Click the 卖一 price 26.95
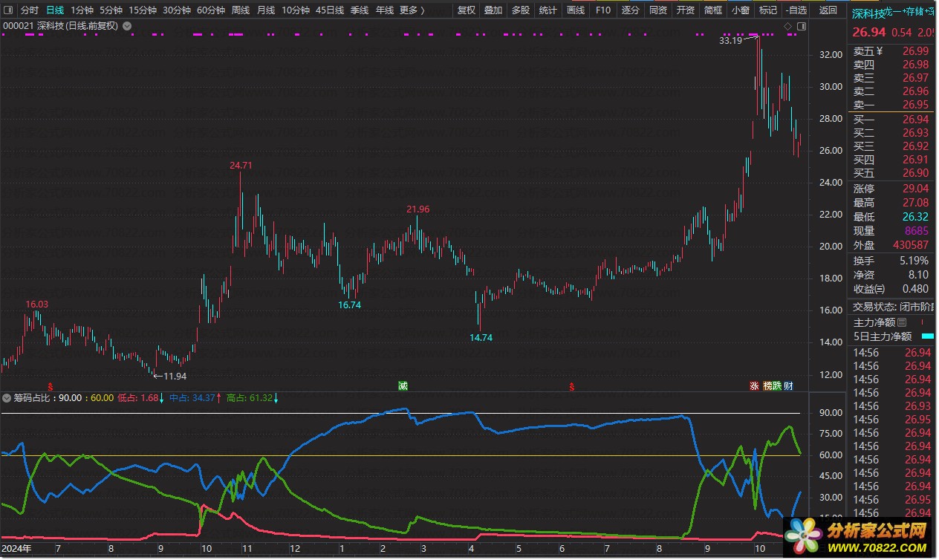Viewport: 939px width, 560px height. (x=915, y=105)
